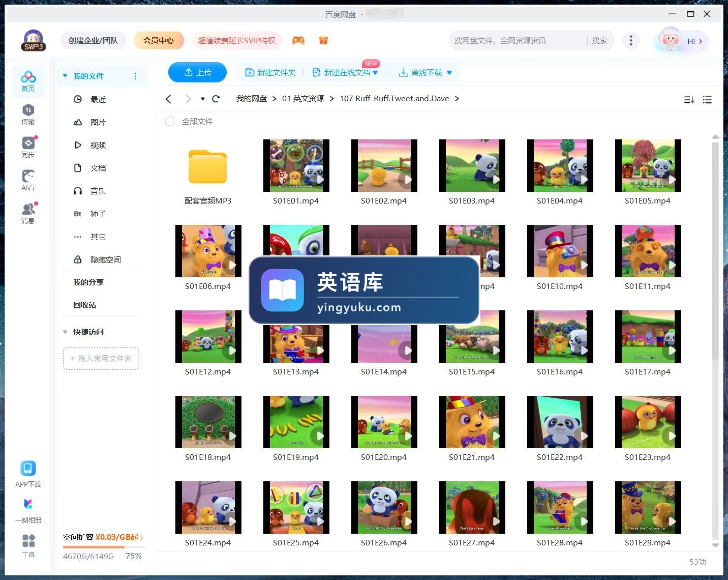
Task: Expand the 离线下载 dropdown
Action: [x=449, y=73]
